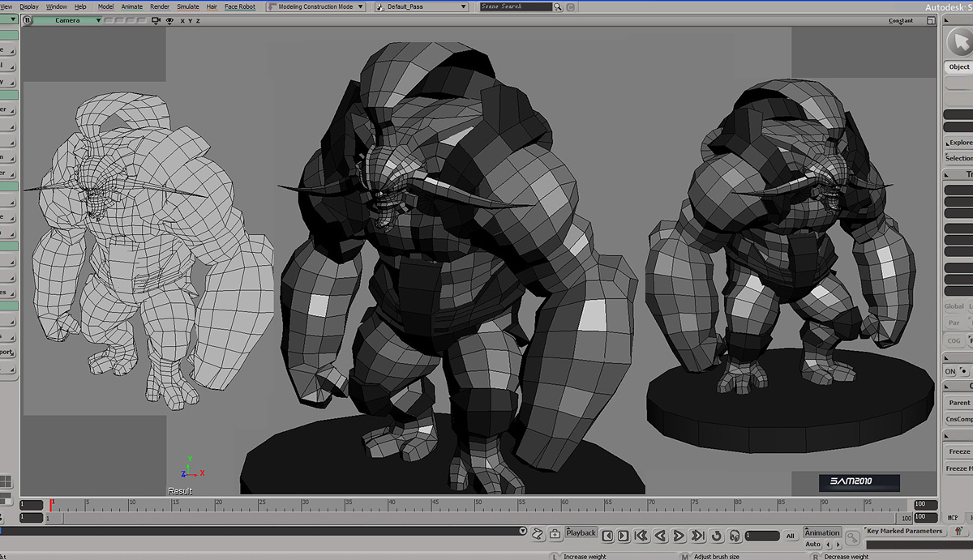
Task: Open the command history dropdown arrow
Action: (523, 532)
